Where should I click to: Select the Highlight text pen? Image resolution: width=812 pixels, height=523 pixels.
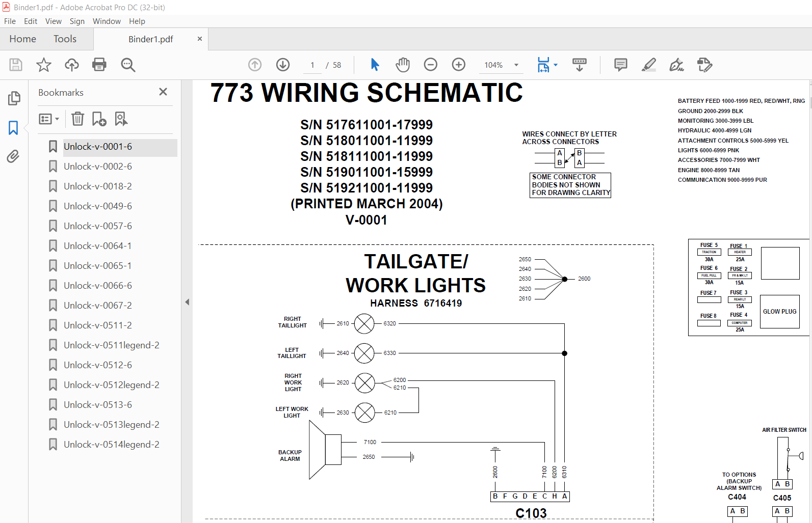649,65
